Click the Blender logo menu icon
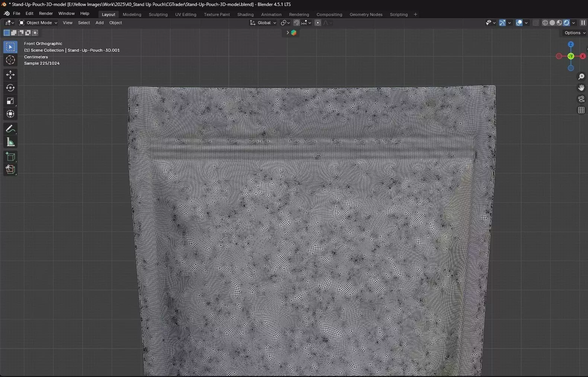The width and height of the screenshot is (588, 377). [7, 13]
